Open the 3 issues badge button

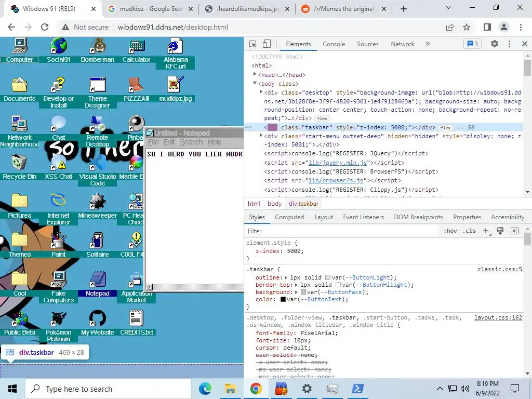(x=472, y=44)
